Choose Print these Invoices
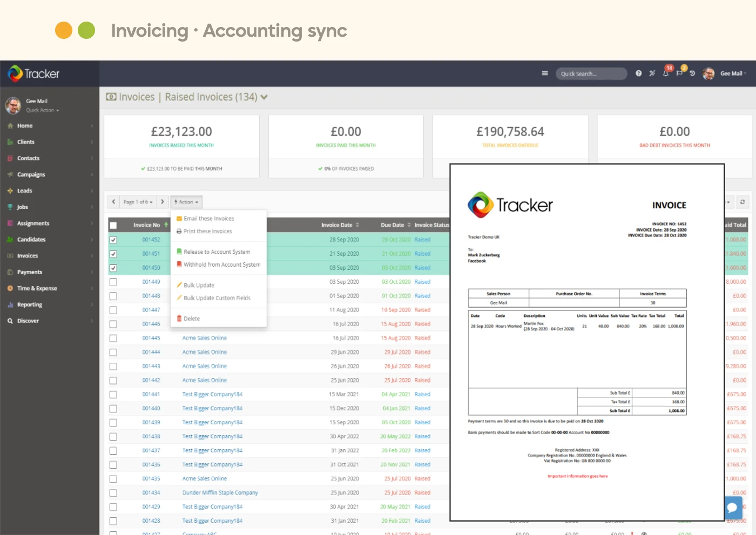Screen dimensions: 756x535 point(208,231)
